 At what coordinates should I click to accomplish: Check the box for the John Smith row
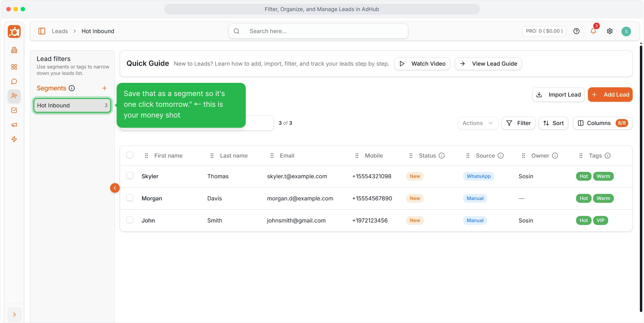tap(130, 220)
